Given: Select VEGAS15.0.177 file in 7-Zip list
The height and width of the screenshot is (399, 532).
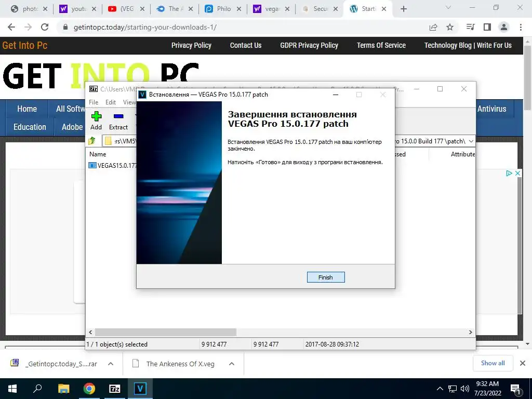Looking at the screenshot, I should tap(112, 166).
